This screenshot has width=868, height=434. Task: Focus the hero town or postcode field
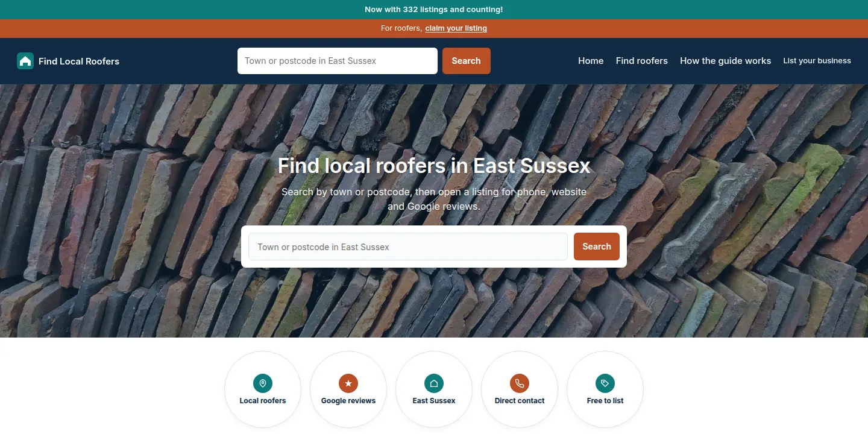click(x=408, y=247)
